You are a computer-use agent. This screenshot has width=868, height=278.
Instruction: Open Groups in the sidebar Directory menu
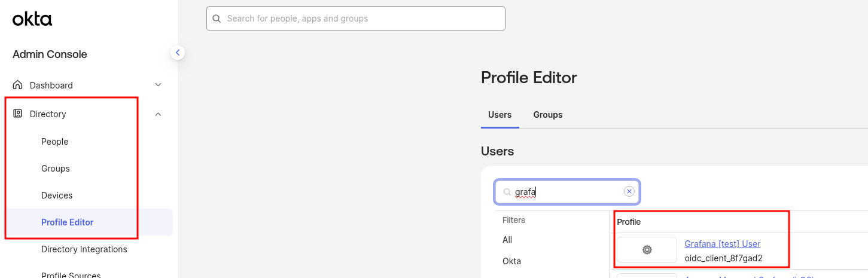tap(56, 169)
